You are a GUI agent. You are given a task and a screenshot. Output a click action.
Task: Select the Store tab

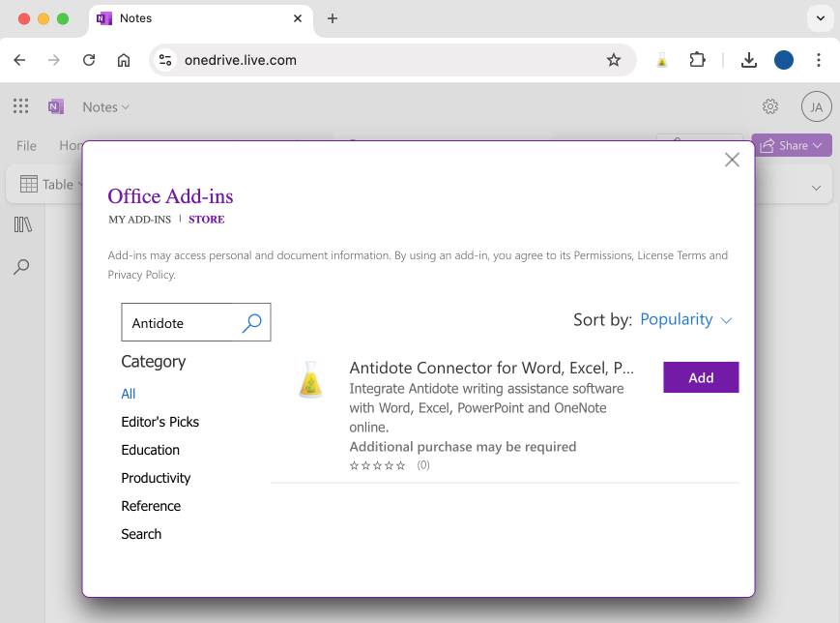pos(206,220)
